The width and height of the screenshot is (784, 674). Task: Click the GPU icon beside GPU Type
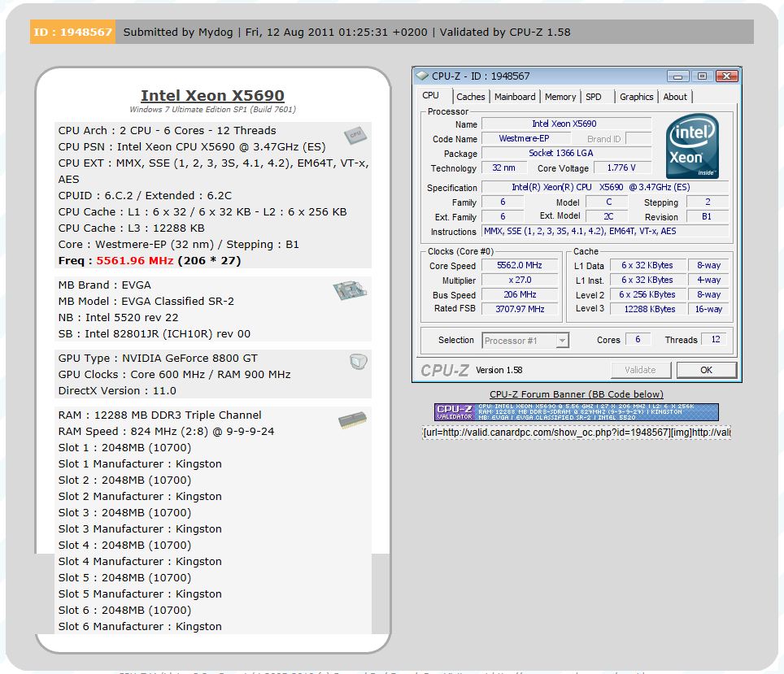click(x=359, y=361)
